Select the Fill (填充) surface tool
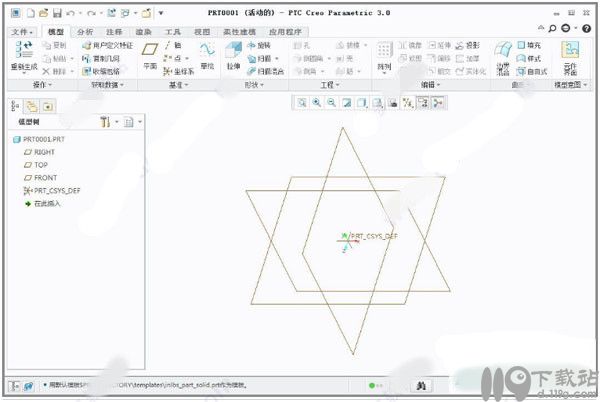The width and height of the screenshot is (600, 402). point(530,46)
